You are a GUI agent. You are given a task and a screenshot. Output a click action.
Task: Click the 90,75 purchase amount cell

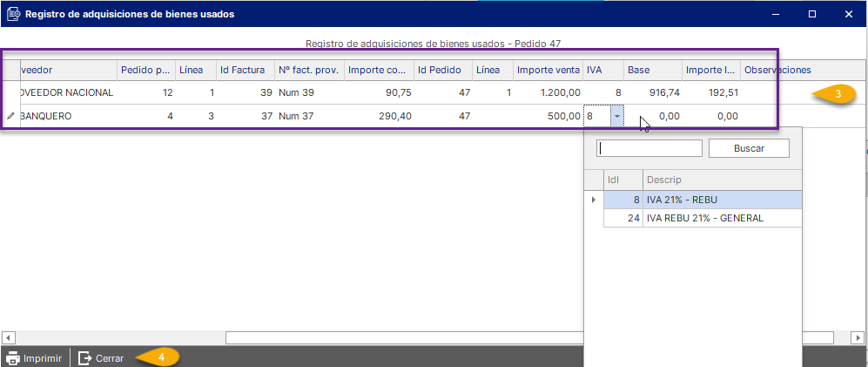379,92
